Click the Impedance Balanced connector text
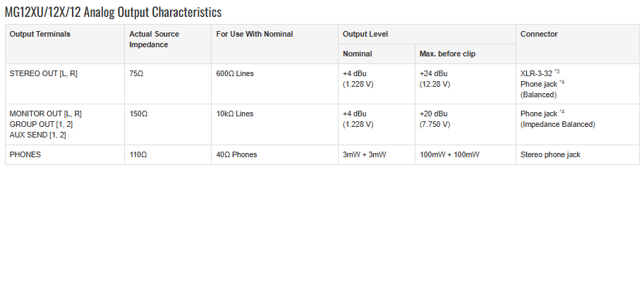This screenshot has width=644, height=306. [x=558, y=125]
